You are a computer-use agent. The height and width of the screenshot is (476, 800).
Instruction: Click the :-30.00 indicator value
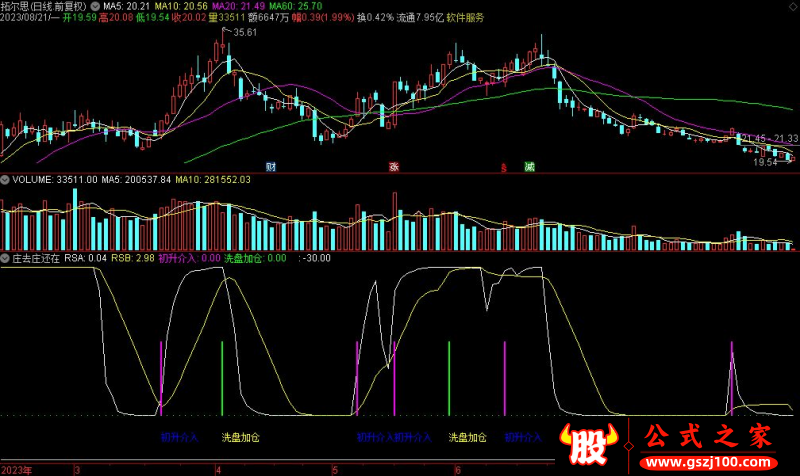coord(315,258)
